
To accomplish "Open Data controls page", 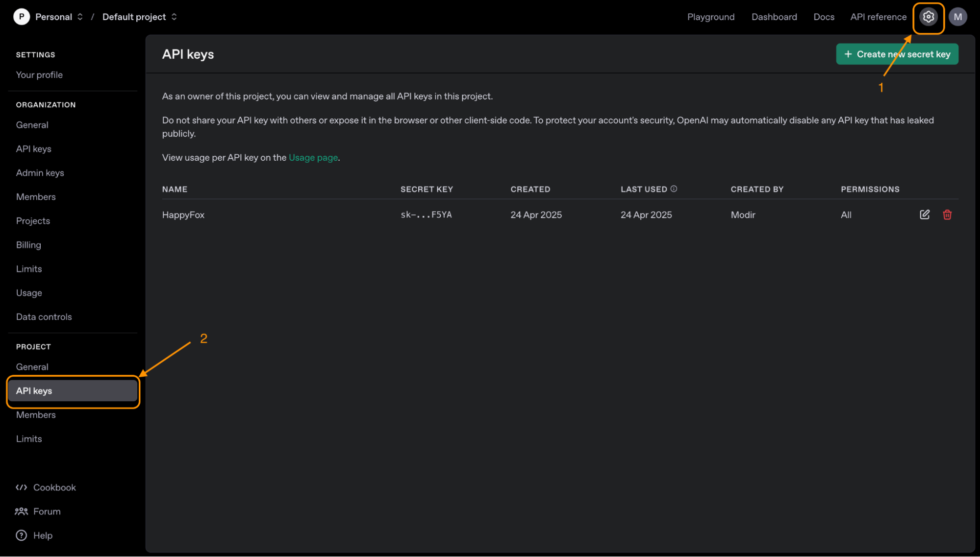I will click(x=44, y=317).
